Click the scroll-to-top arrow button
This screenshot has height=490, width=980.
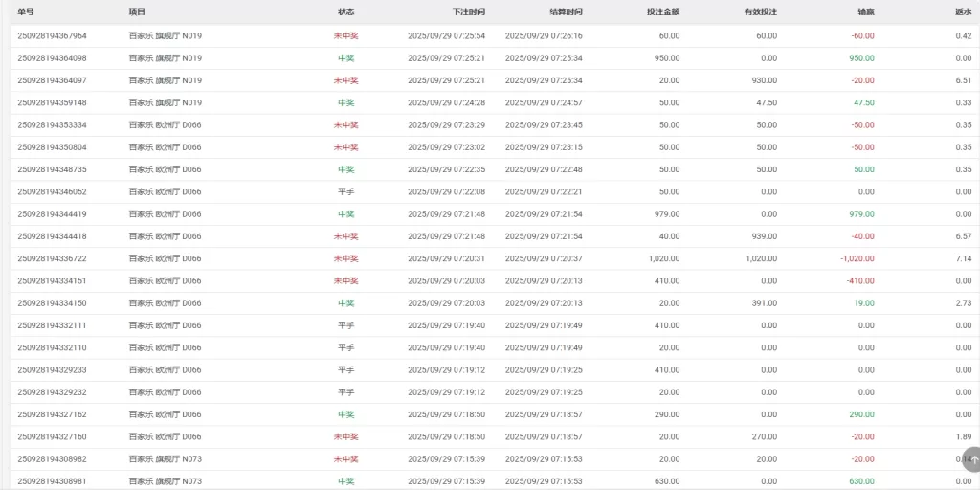tap(970, 458)
